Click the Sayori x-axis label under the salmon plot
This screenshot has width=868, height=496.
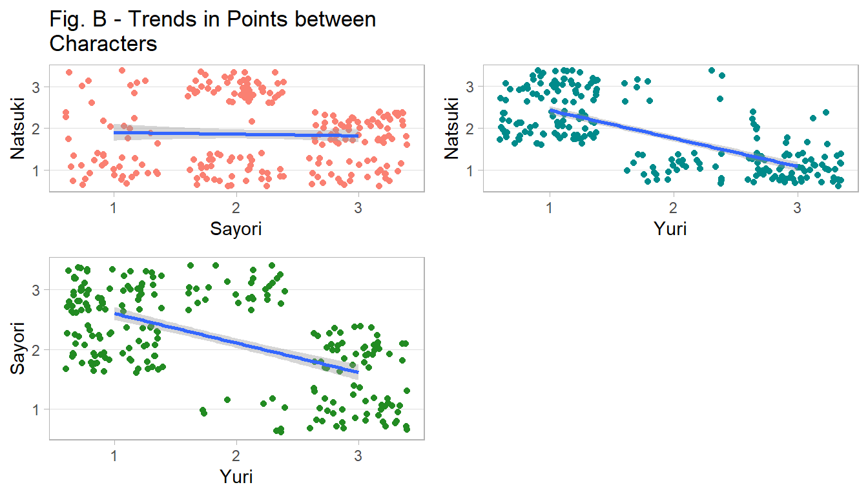236,229
